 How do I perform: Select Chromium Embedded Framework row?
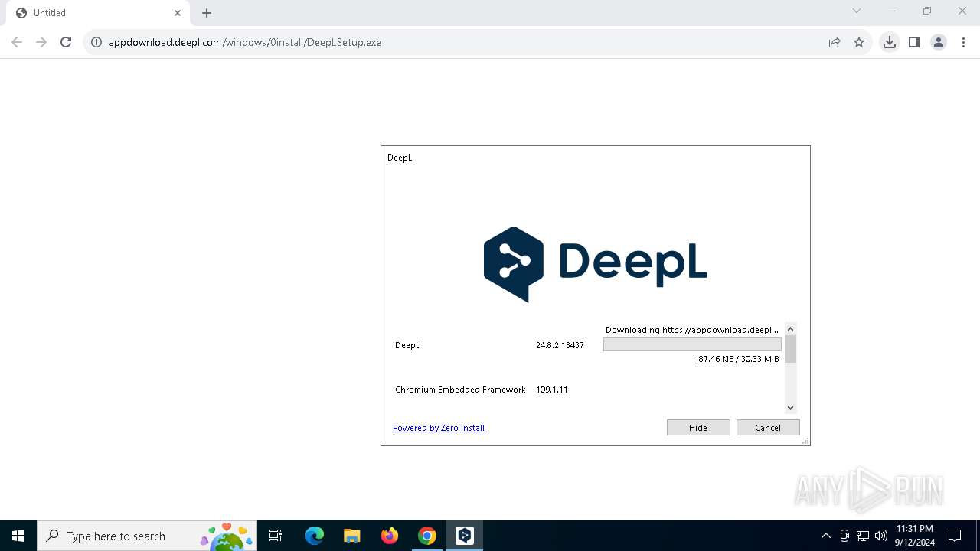(x=460, y=390)
